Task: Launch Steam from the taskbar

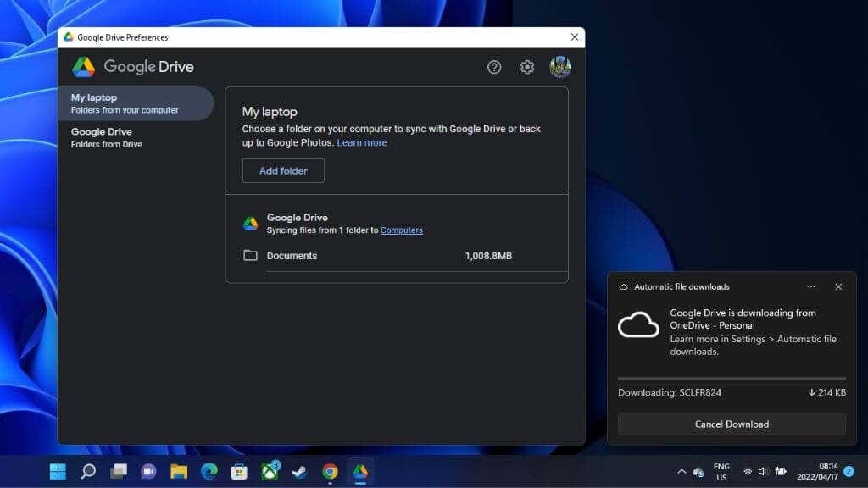Action: tap(299, 471)
